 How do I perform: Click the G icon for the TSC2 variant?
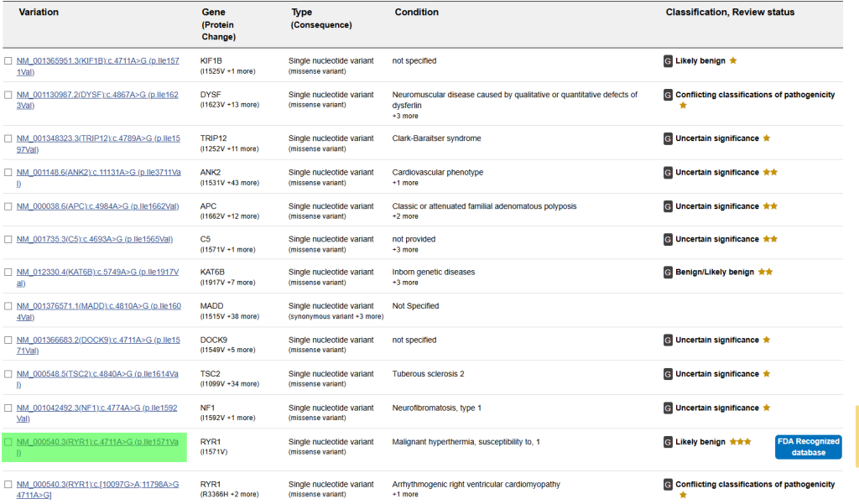tap(668, 374)
